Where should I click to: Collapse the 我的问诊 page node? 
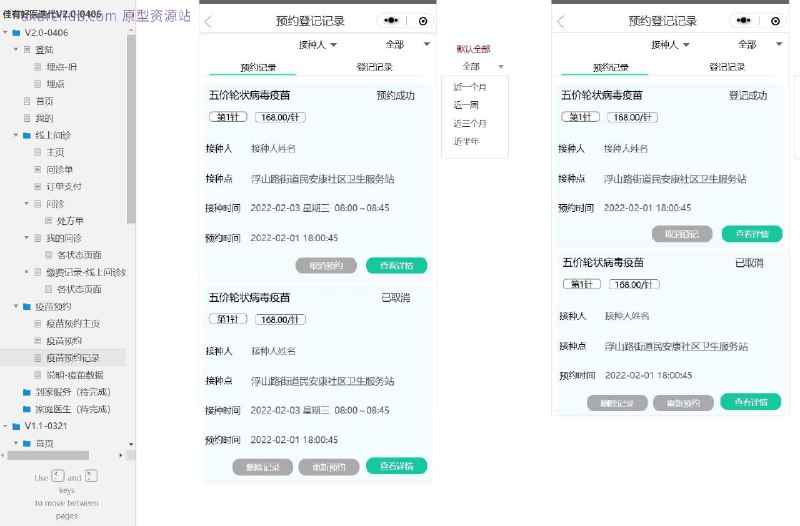(27, 238)
